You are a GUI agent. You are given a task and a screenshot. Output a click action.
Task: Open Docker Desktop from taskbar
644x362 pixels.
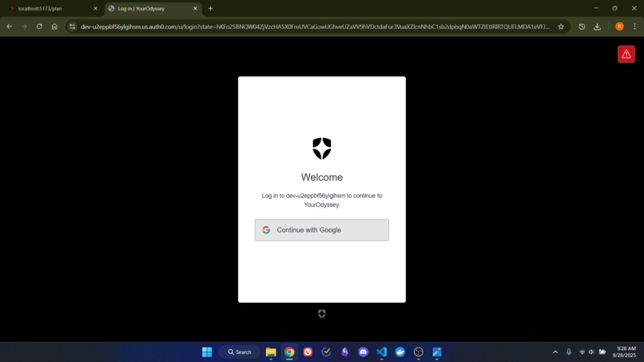(x=400, y=352)
